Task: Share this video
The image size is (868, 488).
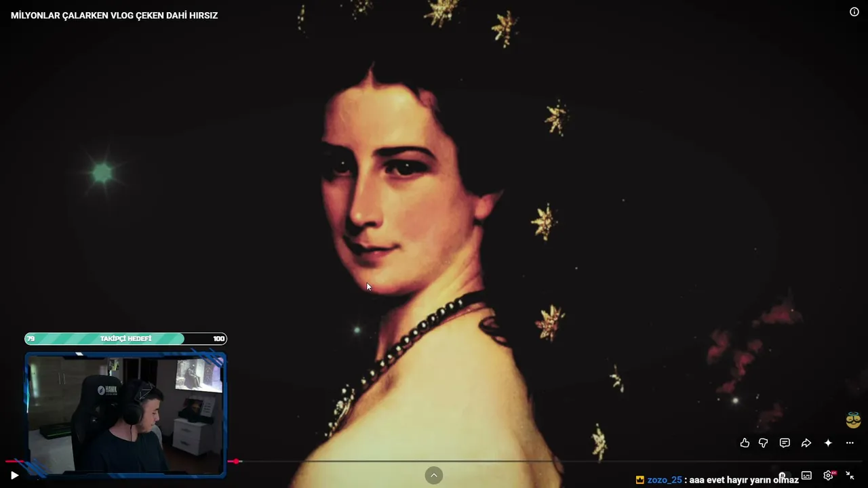Action: click(806, 443)
